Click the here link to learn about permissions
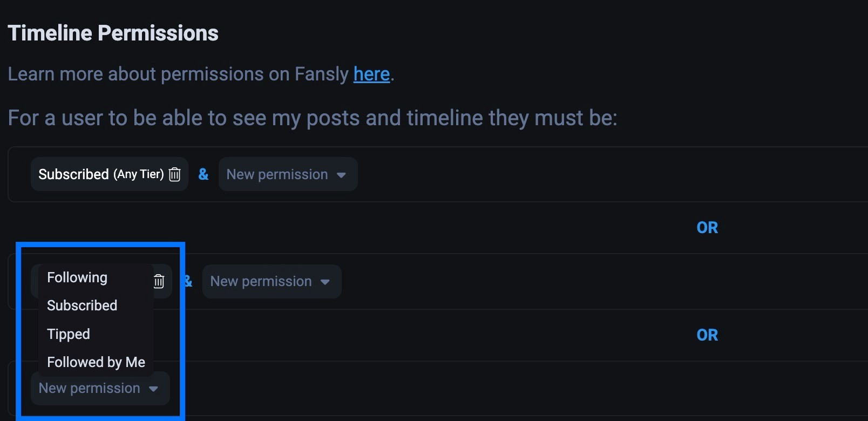Screen dimensions: 868x421 (371, 74)
